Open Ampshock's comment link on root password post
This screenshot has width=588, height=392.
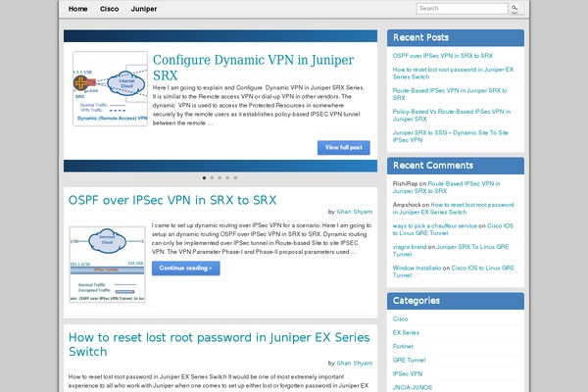click(x=453, y=208)
